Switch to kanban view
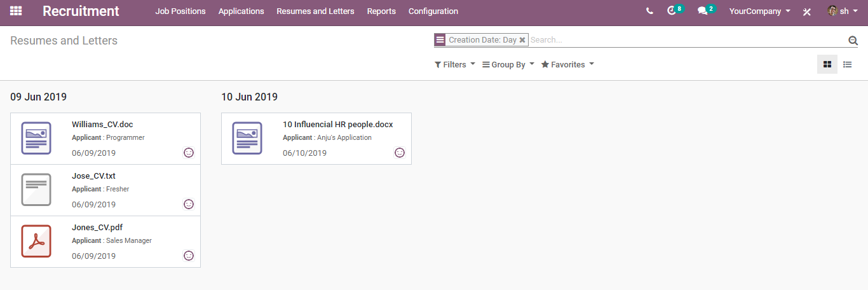Screen dimensions: 868x290 pos(827,64)
